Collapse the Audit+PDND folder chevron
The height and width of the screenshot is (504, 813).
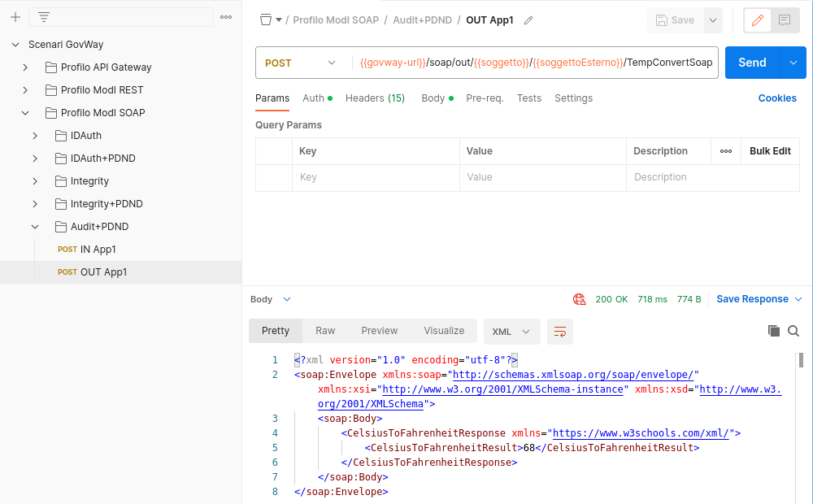(x=35, y=227)
